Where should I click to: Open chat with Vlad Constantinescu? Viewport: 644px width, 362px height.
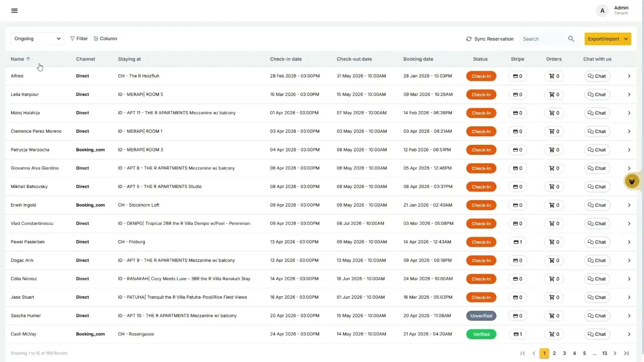point(597,224)
